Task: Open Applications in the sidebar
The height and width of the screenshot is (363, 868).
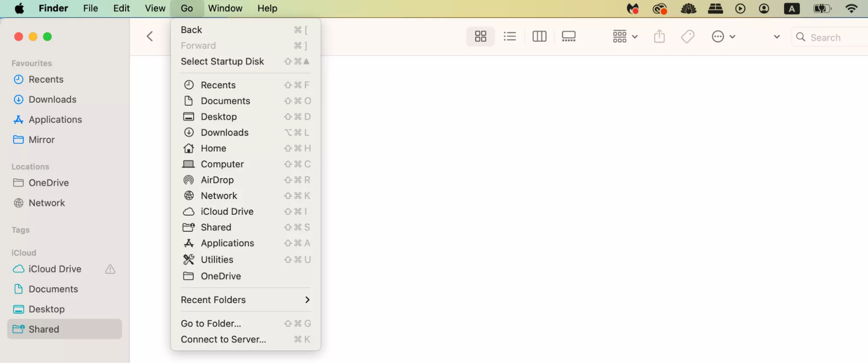Action: point(55,120)
